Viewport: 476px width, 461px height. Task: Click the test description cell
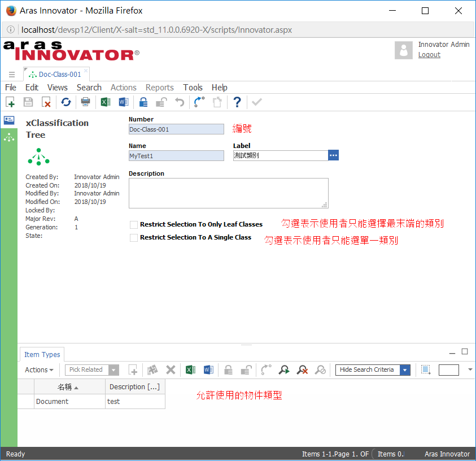click(x=135, y=402)
